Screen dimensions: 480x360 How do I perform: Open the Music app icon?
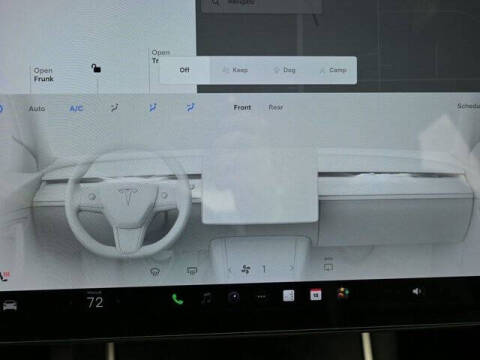coord(206,297)
